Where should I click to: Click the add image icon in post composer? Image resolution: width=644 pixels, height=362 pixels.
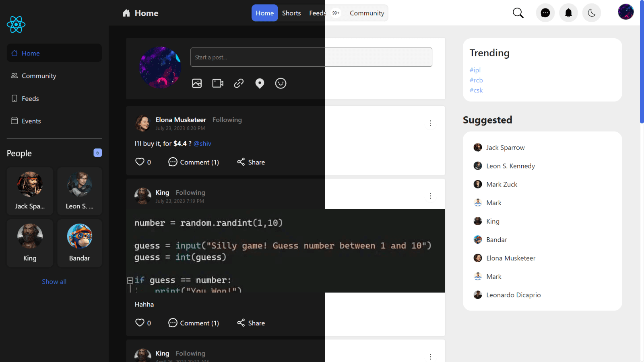click(x=197, y=83)
